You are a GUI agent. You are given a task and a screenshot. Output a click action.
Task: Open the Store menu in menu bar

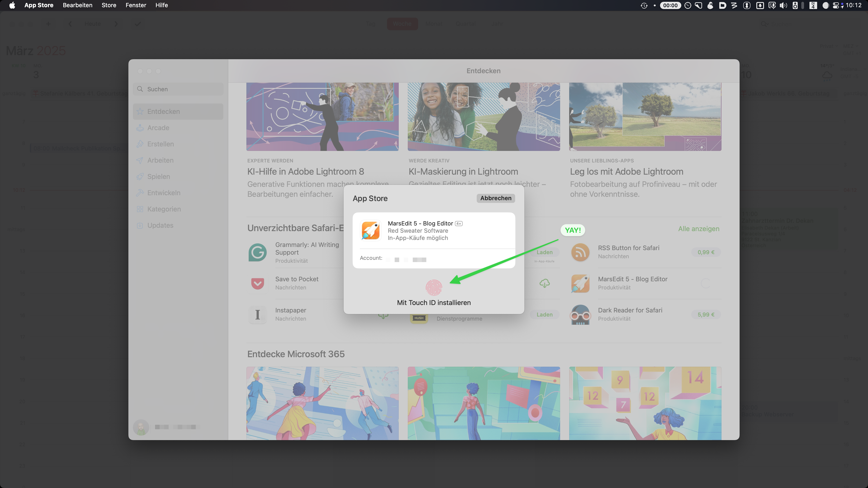108,5
